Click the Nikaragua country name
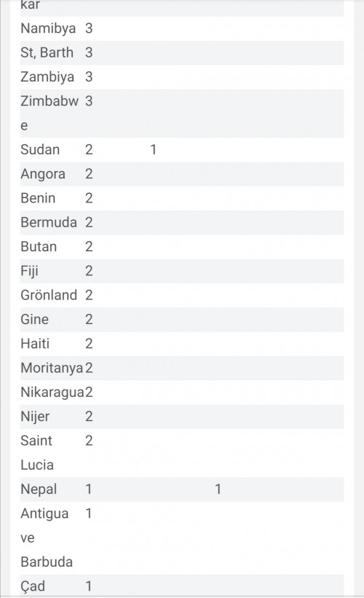 click(52, 393)
